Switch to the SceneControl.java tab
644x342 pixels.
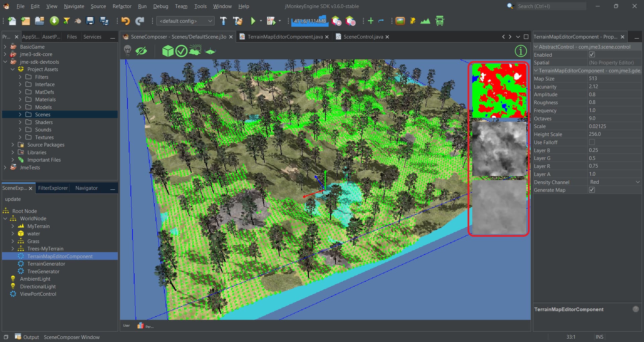click(x=363, y=37)
